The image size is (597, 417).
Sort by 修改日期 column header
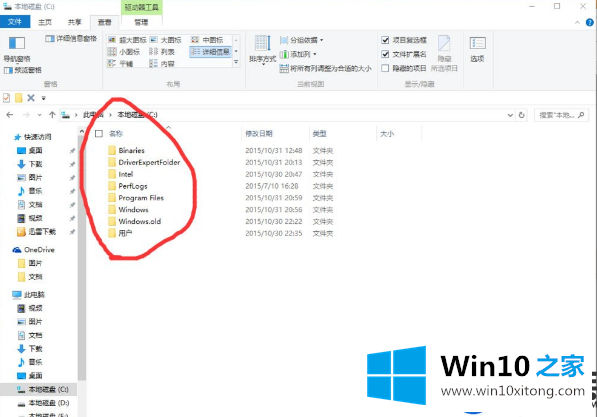[x=259, y=133]
